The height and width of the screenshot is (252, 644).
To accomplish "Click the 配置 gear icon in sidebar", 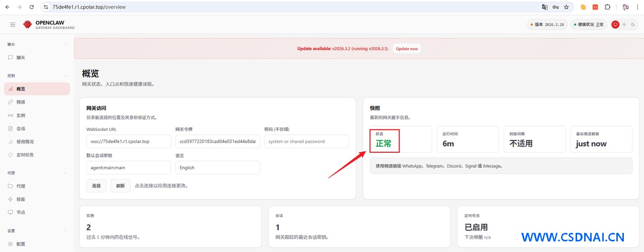I will pos(11,244).
